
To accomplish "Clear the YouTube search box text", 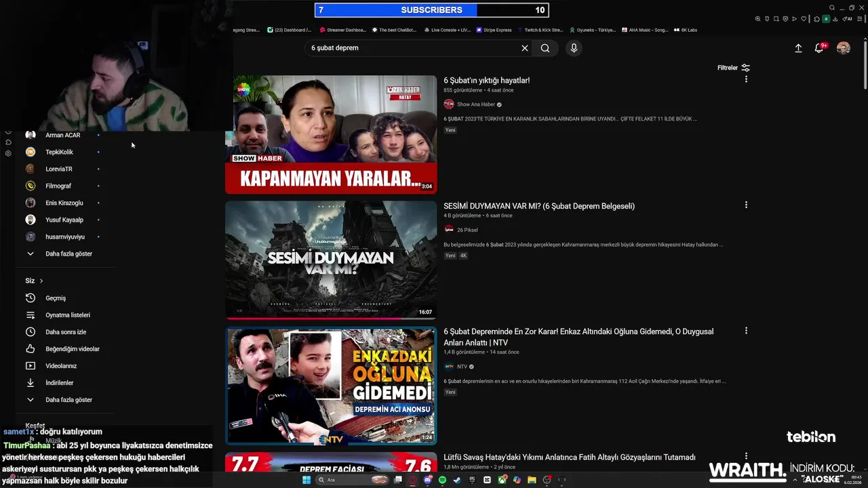I will [524, 48].
